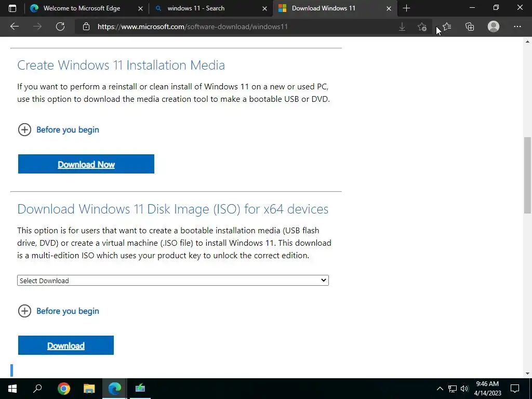
Task: Expand Before you begin under Installation Media
Action: 58,129
